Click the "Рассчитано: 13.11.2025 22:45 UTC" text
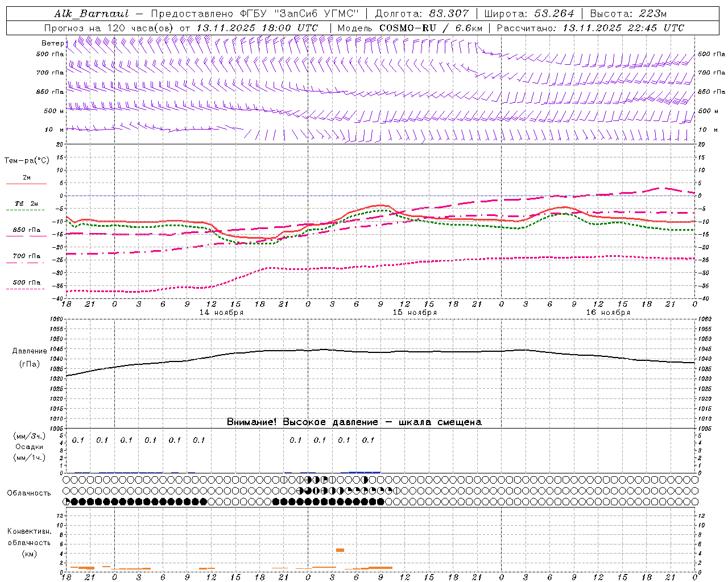This screenshot has width=728, height=582. pos(590,28)
